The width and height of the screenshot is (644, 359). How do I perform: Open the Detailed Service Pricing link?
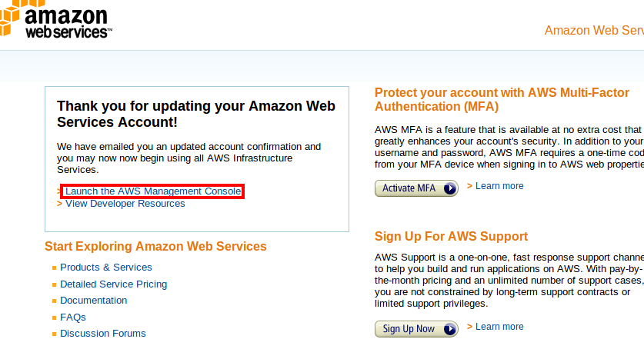click(x=113, y=284)
